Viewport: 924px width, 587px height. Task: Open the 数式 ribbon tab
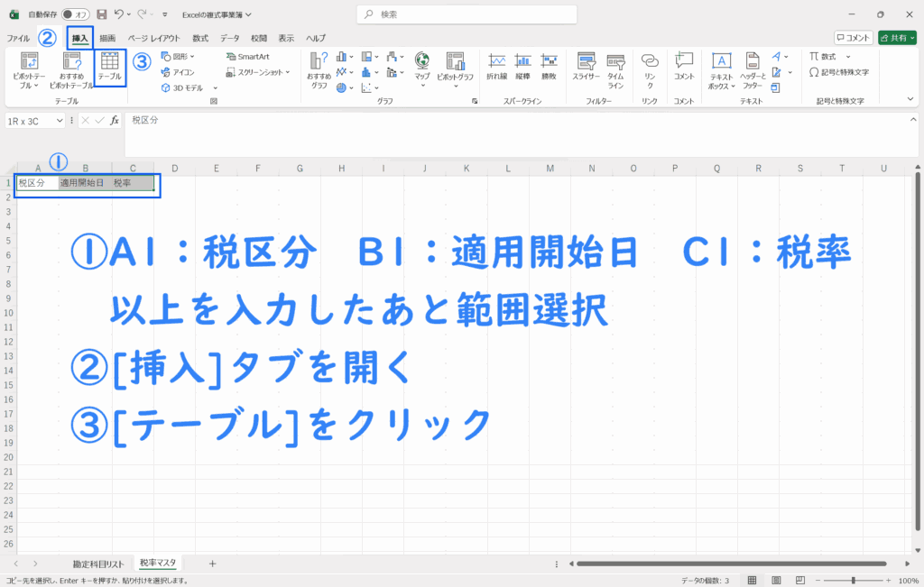[200, 38]
